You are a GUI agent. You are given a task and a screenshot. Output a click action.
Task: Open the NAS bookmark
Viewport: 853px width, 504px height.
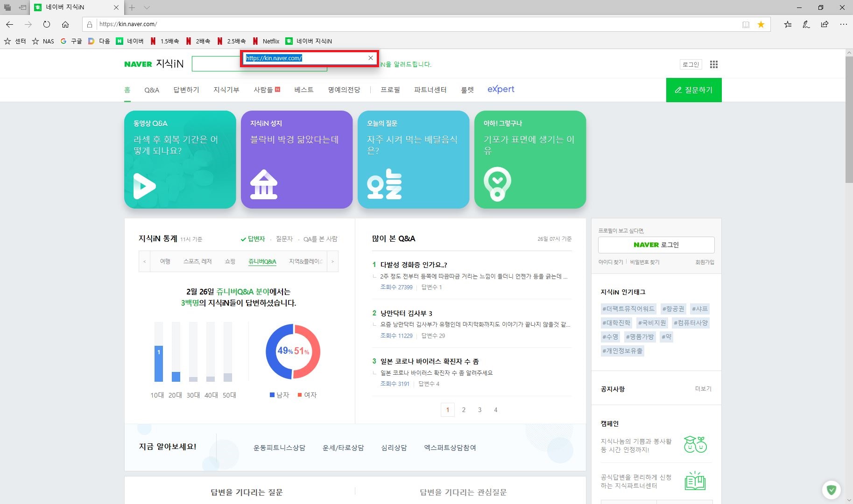coord(43,41)
